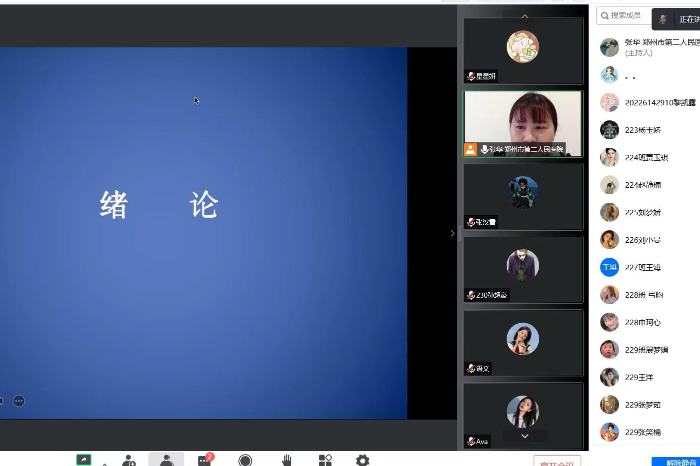Select the active speaker's video thumbnail
Screen dimensions: 700x466
523,123
